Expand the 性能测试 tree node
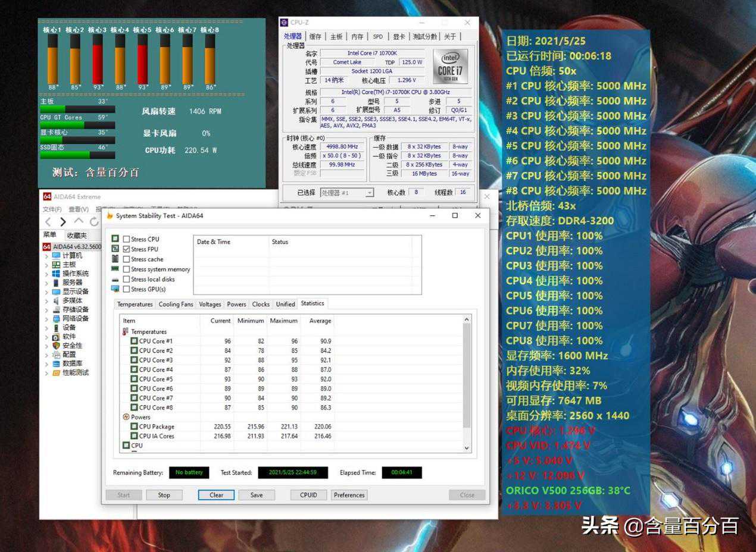 click(47, 373)
